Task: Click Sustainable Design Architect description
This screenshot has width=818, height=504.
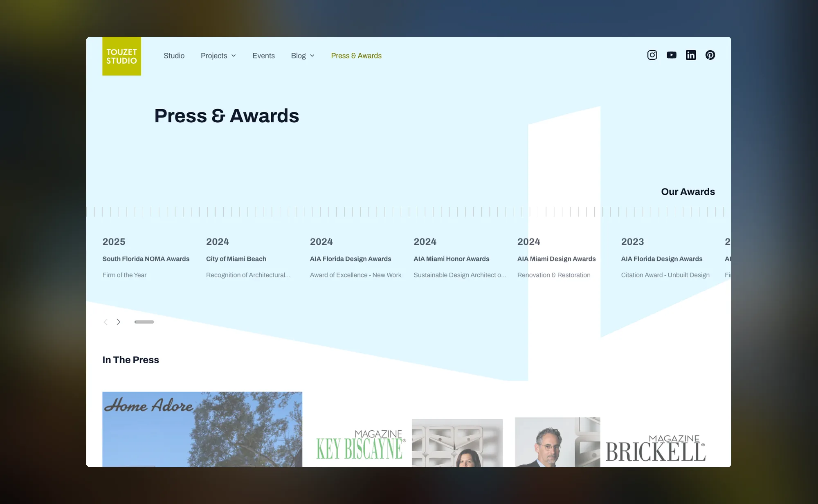Action: 460,275
